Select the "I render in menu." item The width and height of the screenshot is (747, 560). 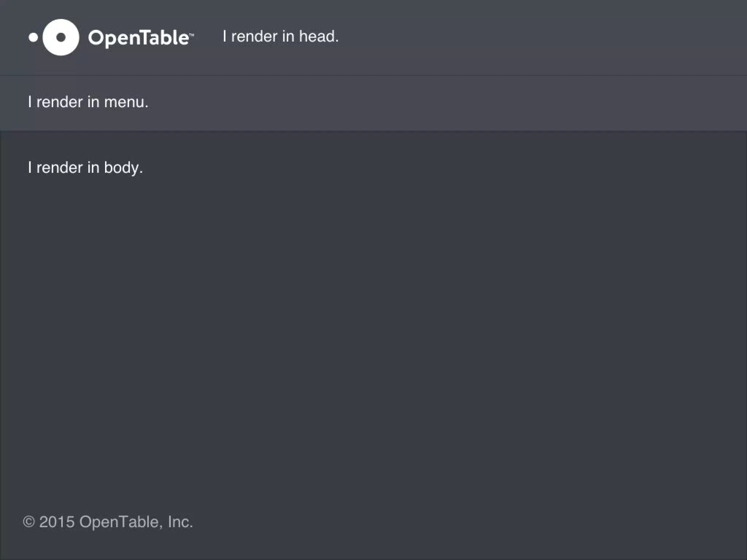click(x=88, y=102)
